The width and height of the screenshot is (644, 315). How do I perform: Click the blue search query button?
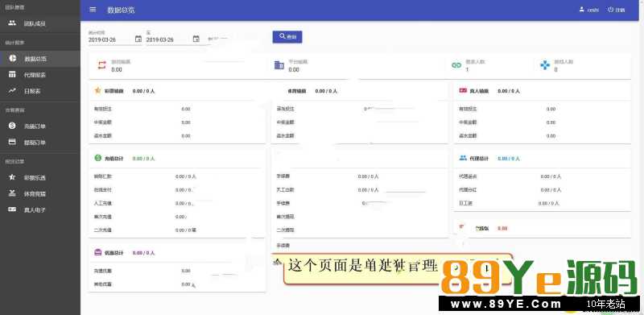[x=287, y=36]
